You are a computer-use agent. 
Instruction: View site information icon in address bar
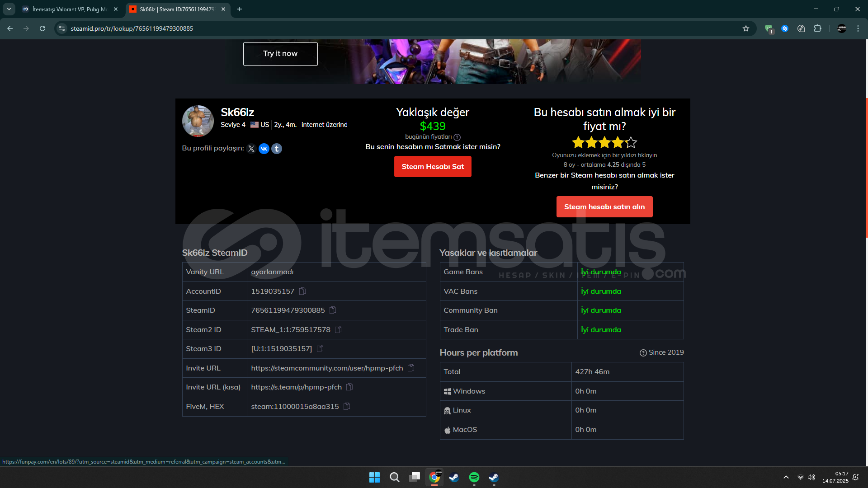[62, 28]
